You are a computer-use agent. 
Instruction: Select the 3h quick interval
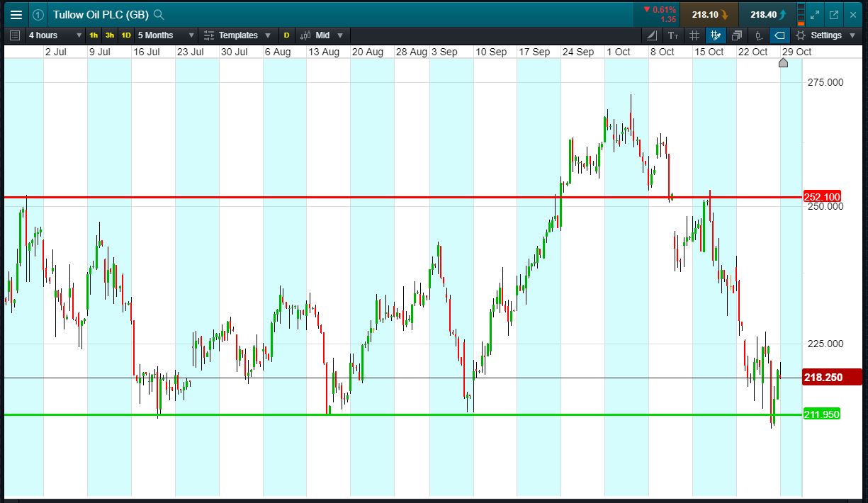[110, 35]
